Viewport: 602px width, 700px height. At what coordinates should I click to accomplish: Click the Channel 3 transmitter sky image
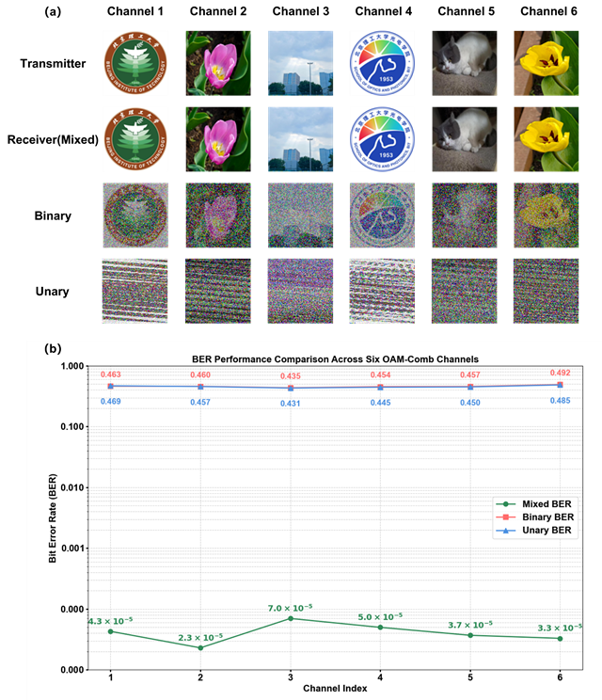pyautogui.click(x=300, y=63)
